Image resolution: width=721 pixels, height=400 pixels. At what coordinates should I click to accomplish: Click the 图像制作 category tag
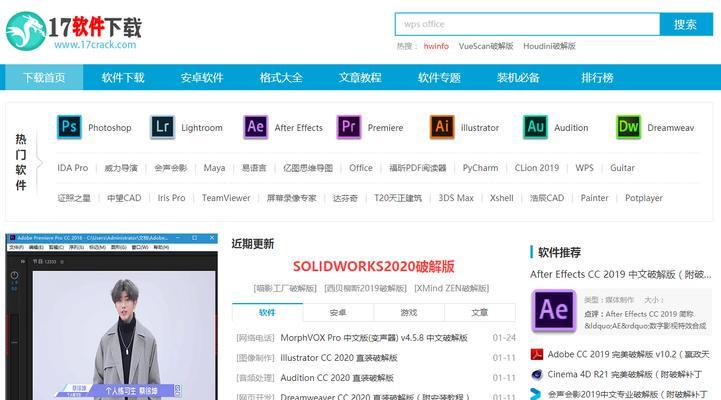[x=255, y=358]
